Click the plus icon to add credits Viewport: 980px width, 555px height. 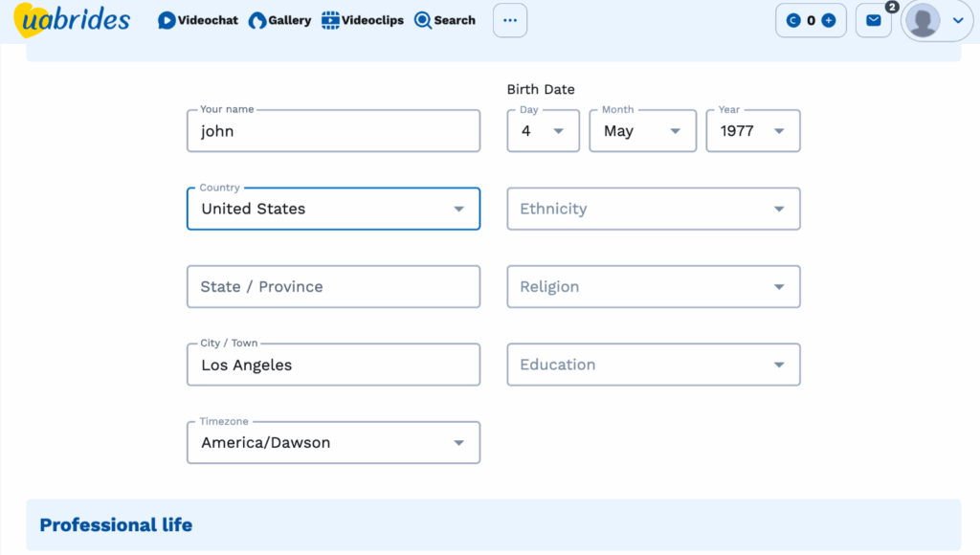(x=829, y=20)
